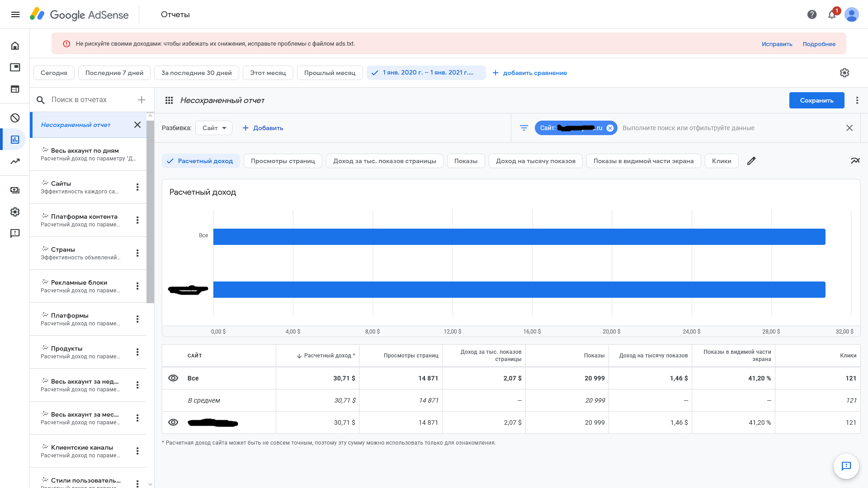
Task: Open the main hamburger menu
Action: (x=15, y=14)
